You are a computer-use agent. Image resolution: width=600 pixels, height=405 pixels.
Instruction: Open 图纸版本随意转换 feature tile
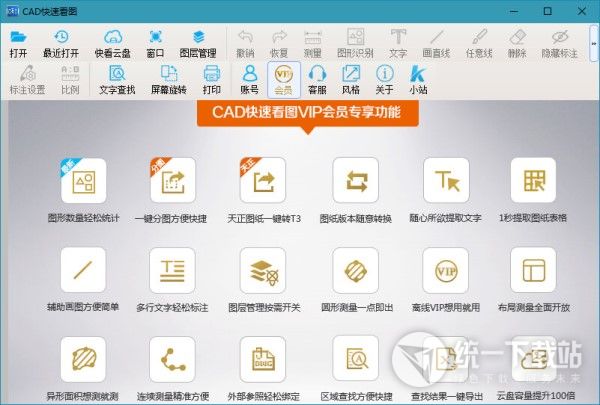tap(355, 180)
